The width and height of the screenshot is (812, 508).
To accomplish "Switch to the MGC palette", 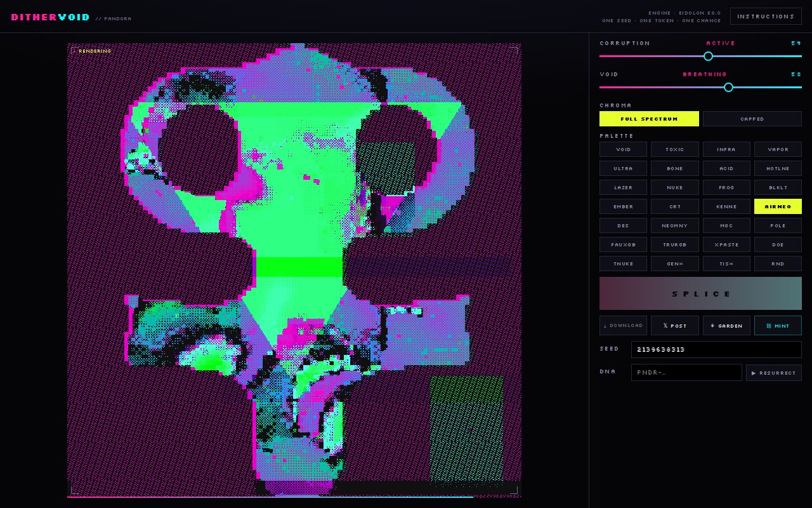I will (726, 225).
